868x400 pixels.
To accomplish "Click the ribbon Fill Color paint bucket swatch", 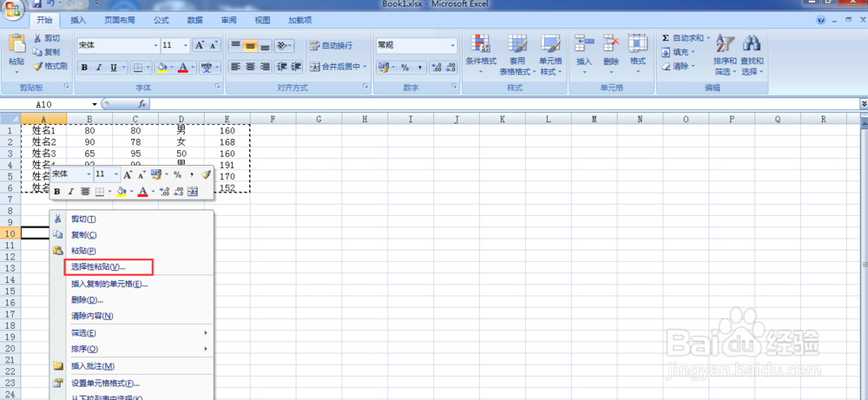I will point(162,68).
